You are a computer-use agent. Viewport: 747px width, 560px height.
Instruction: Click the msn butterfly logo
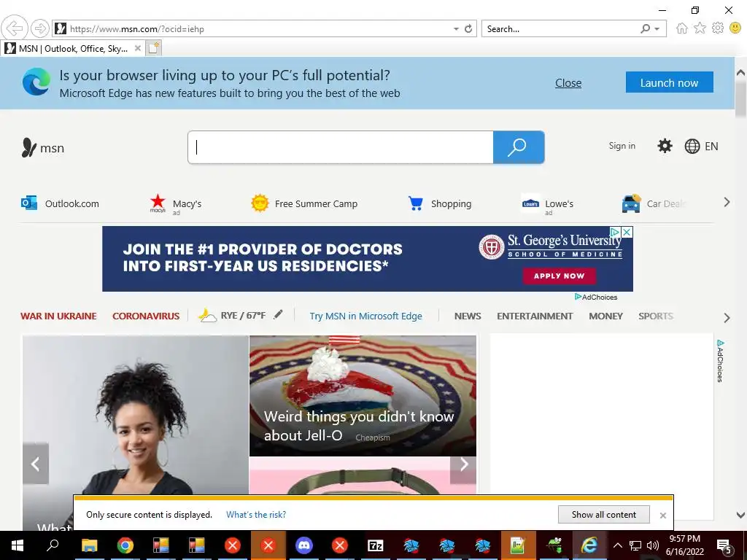pos(42,147)
